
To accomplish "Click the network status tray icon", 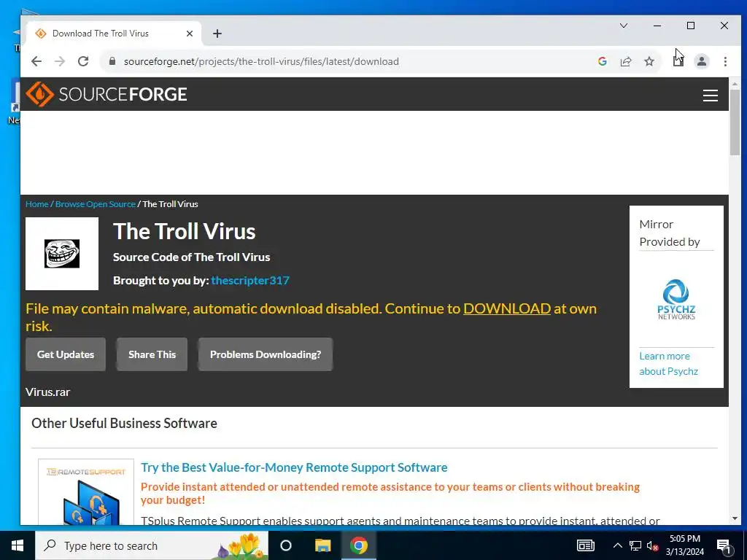I will [x=635, y=545].
